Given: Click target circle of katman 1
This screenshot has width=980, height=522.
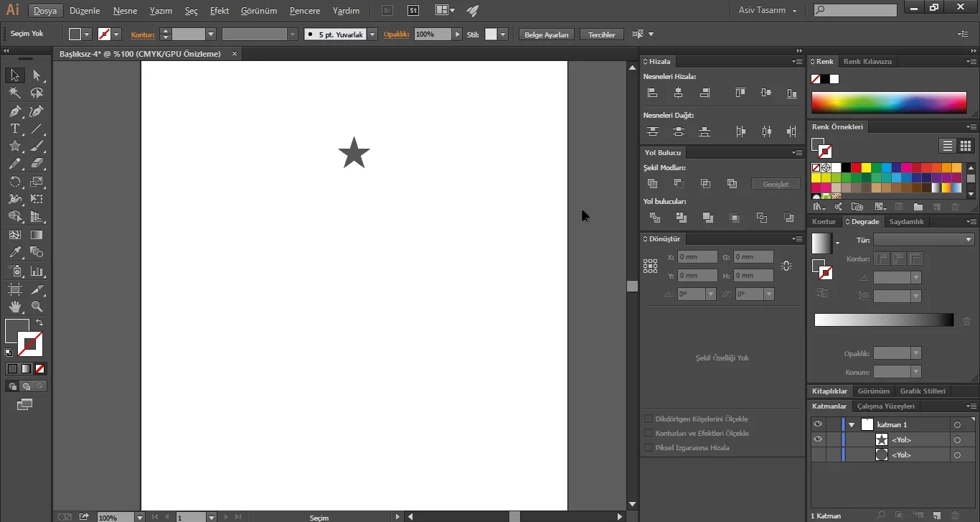Looking at the screenshot, I should 957,424.
